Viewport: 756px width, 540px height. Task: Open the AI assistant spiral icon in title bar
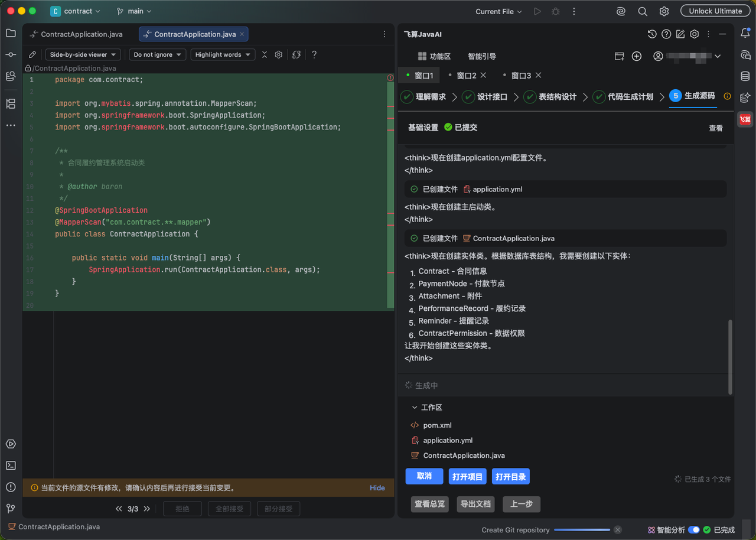[621, 11]
